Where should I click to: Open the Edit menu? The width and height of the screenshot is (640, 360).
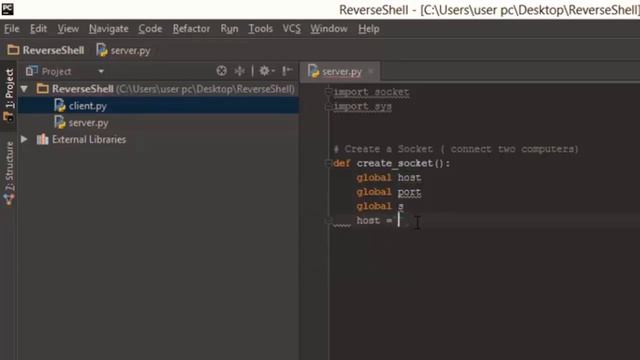click(x=38, y=29)
